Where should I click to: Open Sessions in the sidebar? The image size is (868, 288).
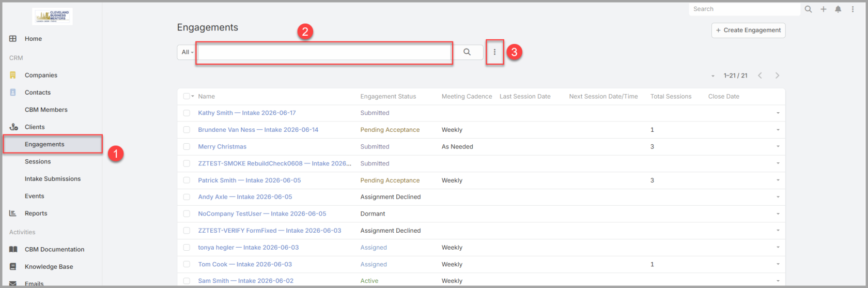click(x=38, y=162)
